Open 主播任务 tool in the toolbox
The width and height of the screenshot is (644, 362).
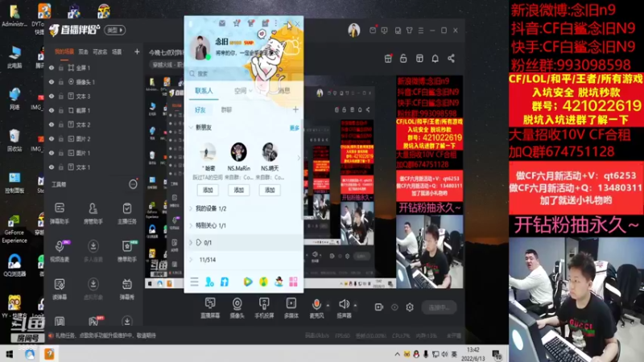point(127,212)
